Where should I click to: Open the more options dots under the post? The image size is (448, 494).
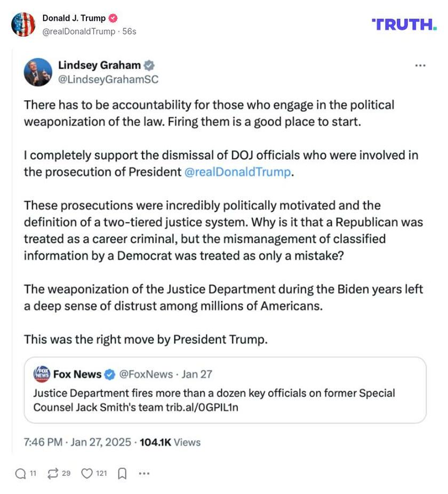pyautogui.click(x=144, y=473)
